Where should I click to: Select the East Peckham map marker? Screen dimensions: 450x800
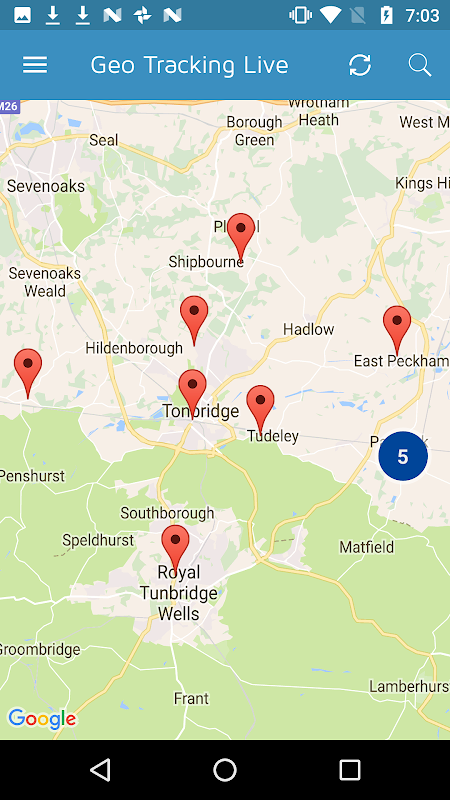click(397, 330)
